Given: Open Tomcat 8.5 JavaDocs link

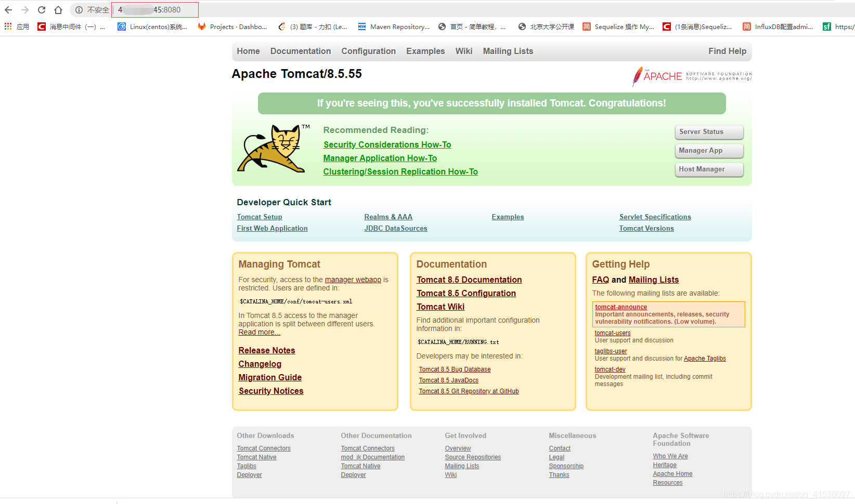Looking at the screenshot, I should coord(448,380).
